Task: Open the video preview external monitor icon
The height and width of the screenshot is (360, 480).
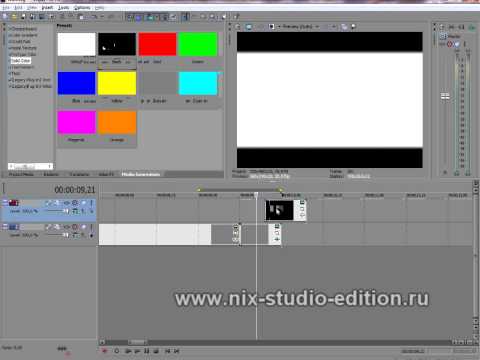Action: [x=248, y=27]
